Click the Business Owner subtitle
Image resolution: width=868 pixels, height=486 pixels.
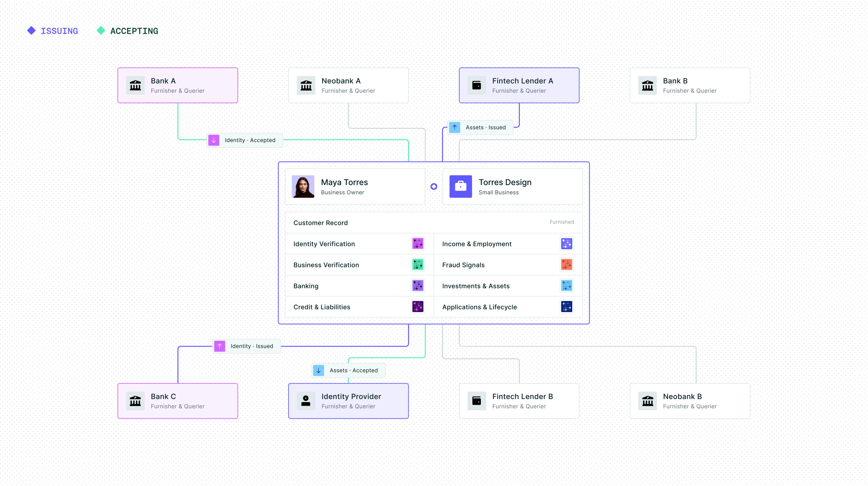click(342, 192)
